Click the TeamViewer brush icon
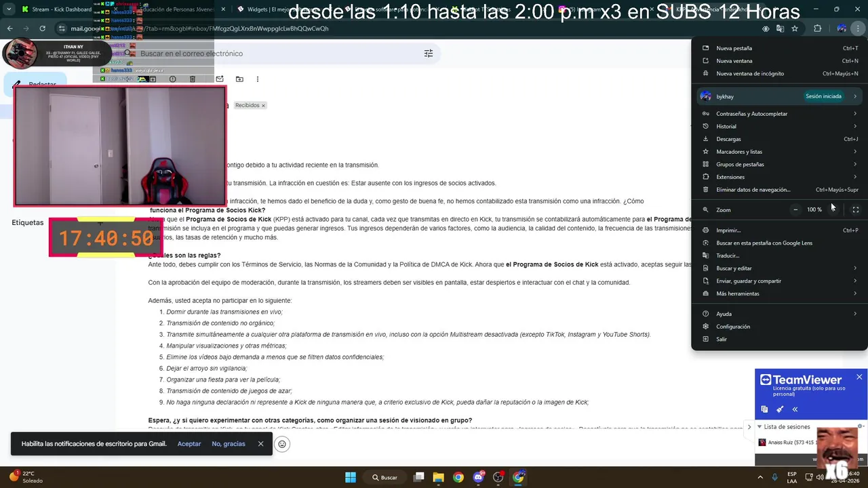The height and width of the screenshot is (488, 868). (780, 409)
